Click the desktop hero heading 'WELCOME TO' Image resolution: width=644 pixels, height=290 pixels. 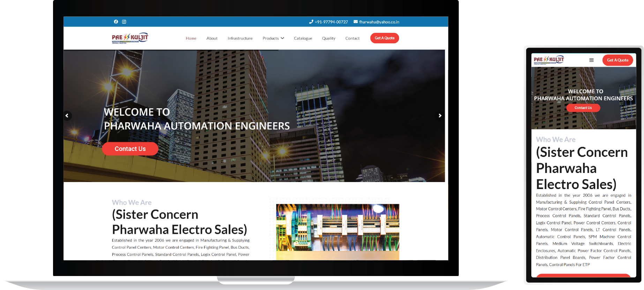pos(137,112)
